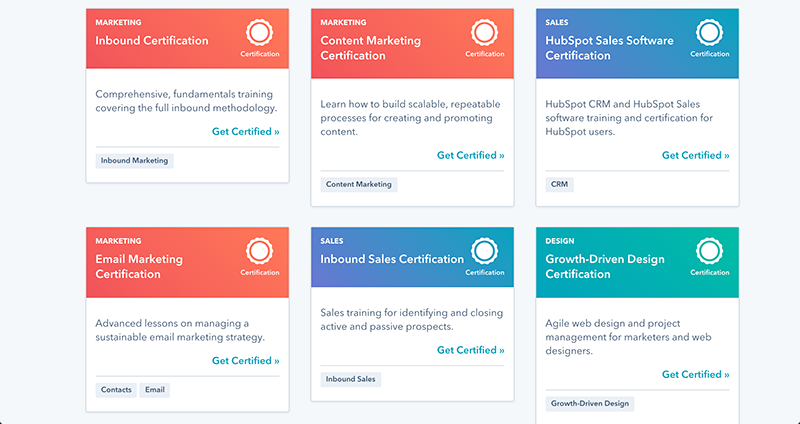Click the Email Marketing Certification badge icon

[x=259, y=251]
